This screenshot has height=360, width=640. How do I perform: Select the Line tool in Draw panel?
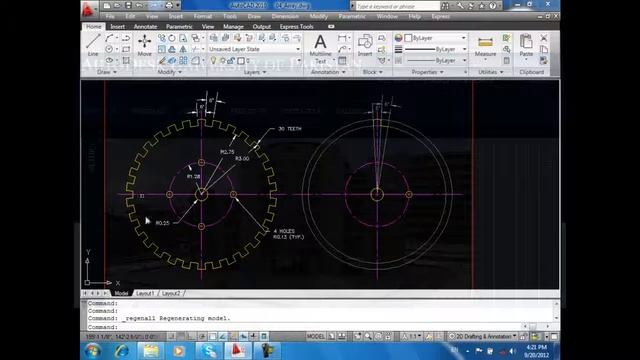click(x=93, y=44)
